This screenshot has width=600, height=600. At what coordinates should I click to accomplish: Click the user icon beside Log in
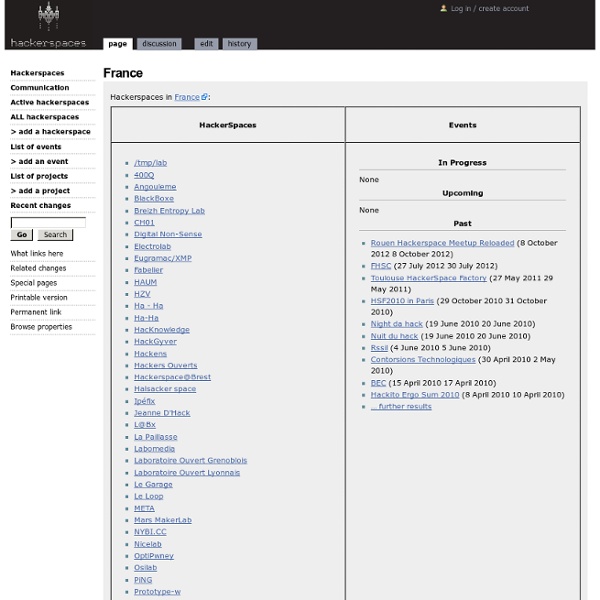pos(443,8)
